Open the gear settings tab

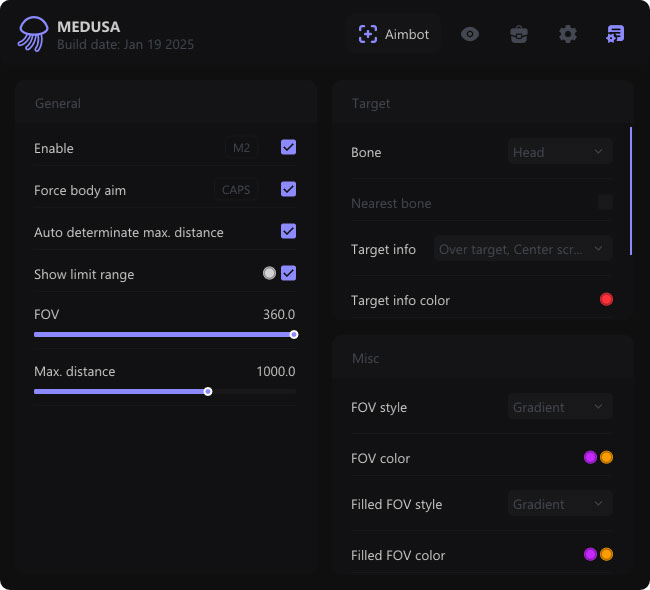pos(568,34)
